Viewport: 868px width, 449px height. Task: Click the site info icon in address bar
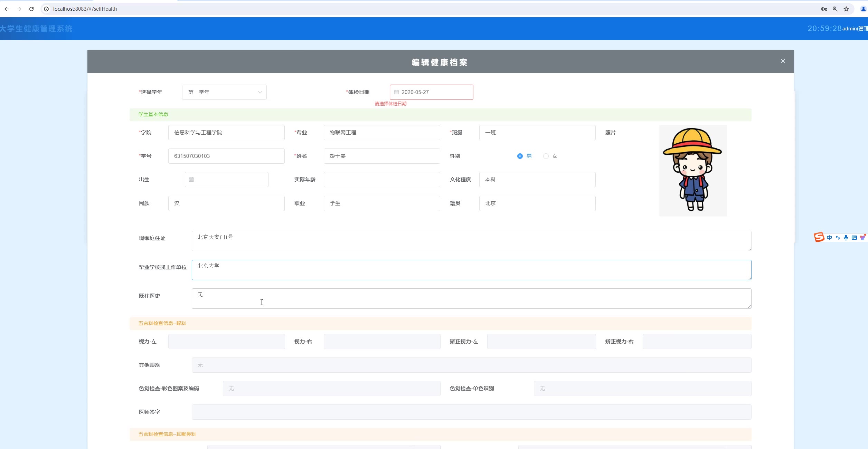[46, 9]
